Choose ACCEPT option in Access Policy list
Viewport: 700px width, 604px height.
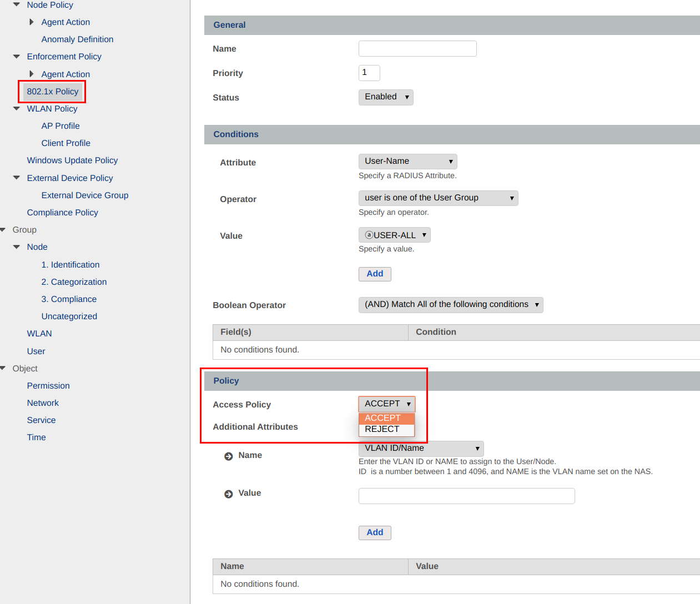click(x=382, y=418)
